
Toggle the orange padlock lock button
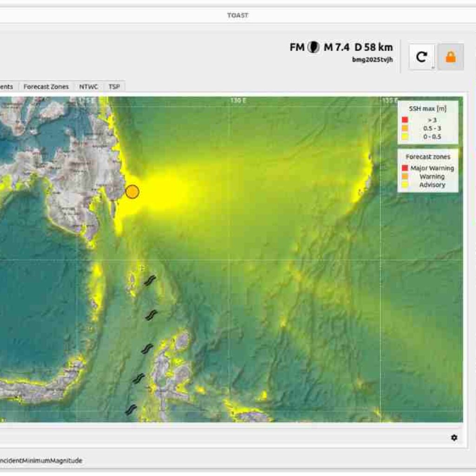tap(450, 57)
